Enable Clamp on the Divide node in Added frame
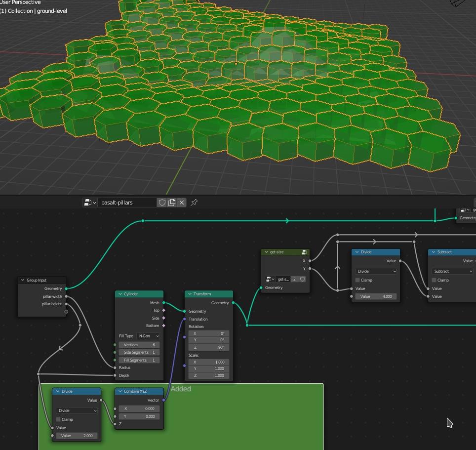The width and height of the screenshot is (476, 450). [x=58, y=419]
